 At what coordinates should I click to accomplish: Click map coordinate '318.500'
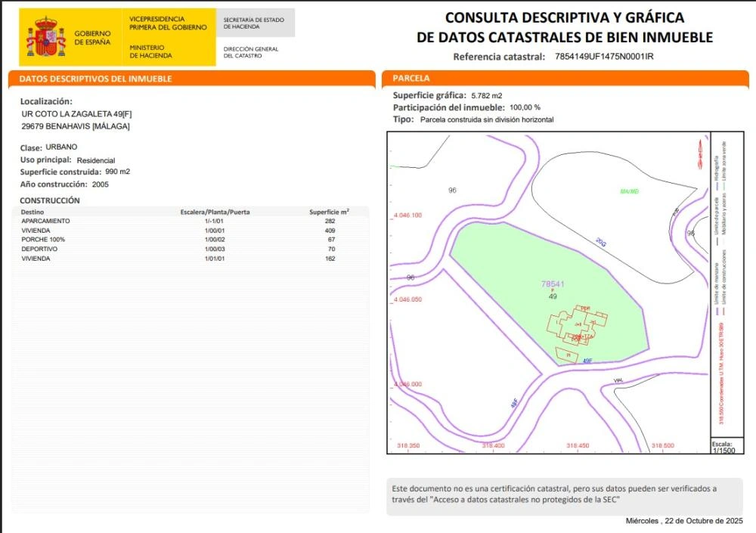pos(663,445)
